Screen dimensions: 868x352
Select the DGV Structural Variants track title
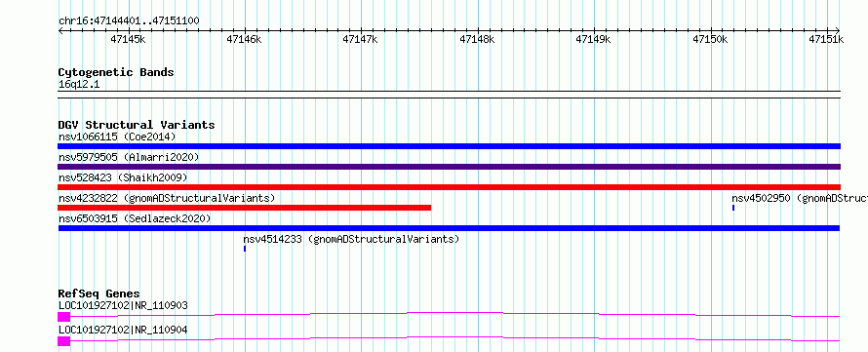[137, 125]
